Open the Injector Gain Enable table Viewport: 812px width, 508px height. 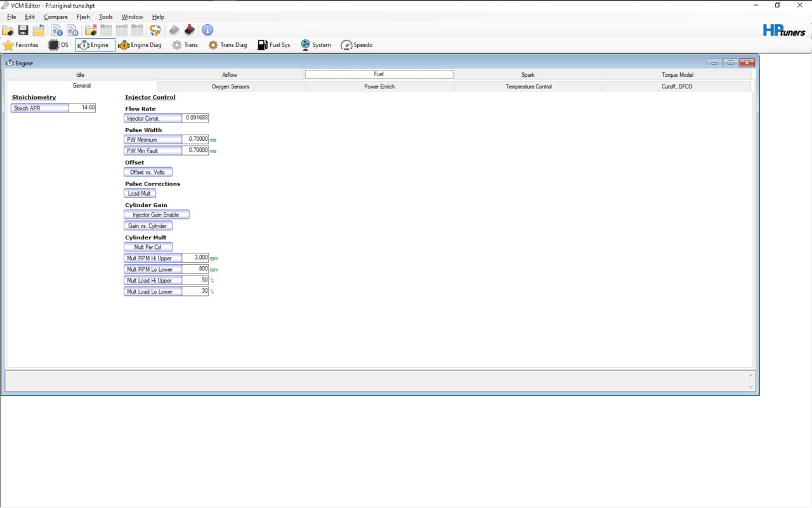point(156,215)
